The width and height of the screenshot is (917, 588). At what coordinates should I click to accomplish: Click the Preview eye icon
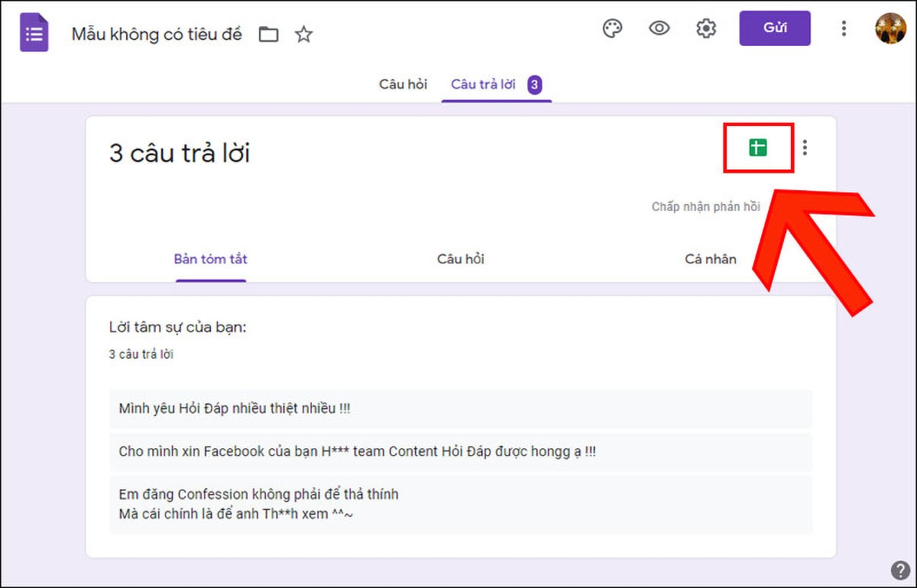coord(659,28)
